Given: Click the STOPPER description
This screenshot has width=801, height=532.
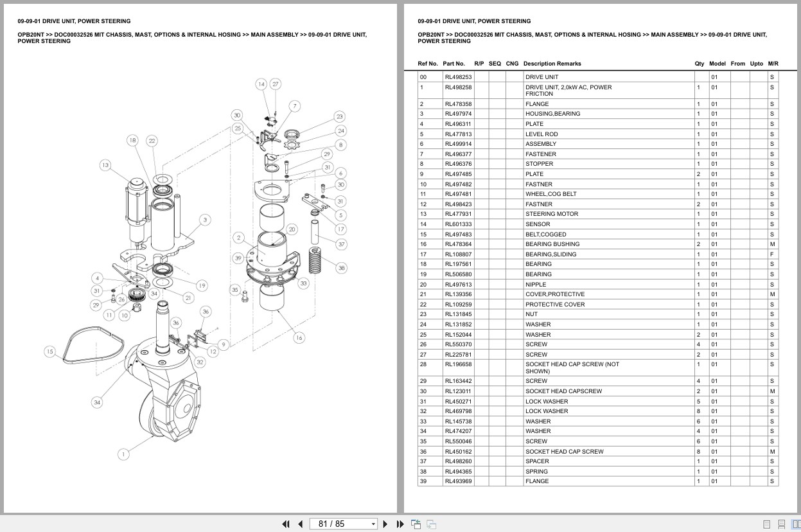Looking at the screenshot, I should [x=539, y=164].
